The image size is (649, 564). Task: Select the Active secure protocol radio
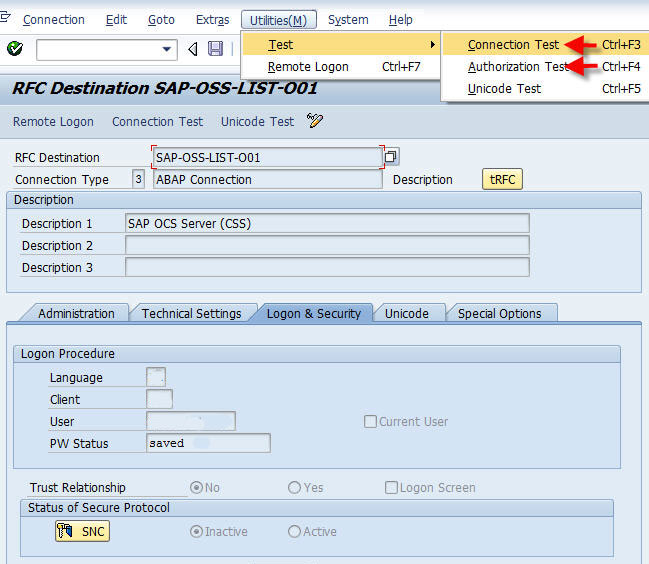coord(294,531)
